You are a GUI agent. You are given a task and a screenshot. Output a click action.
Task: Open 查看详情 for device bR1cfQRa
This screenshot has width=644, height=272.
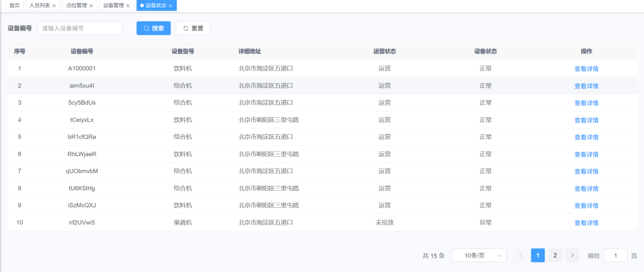[586, 137]
